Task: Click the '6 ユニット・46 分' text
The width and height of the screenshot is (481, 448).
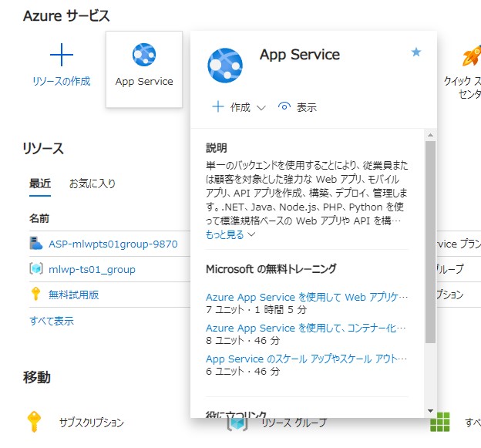Action: pyautogui.click(x=243, y=372)
